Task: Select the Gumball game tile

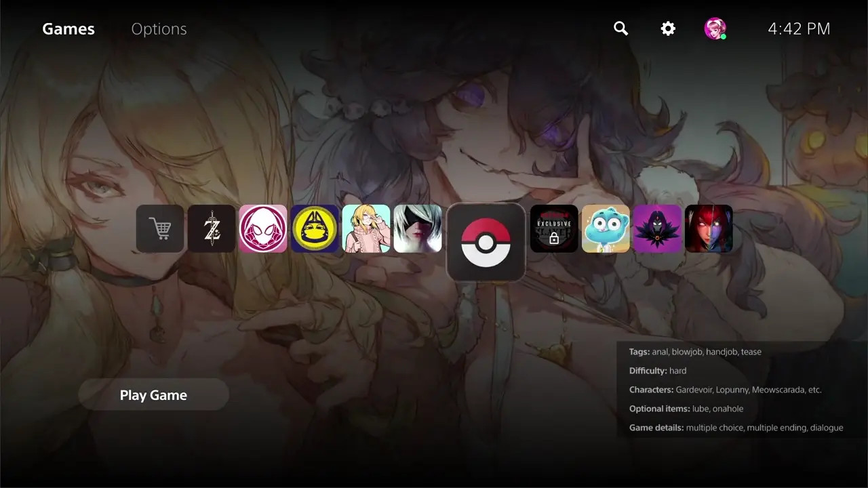Action: pyautogui.click(x=606, y=228)
